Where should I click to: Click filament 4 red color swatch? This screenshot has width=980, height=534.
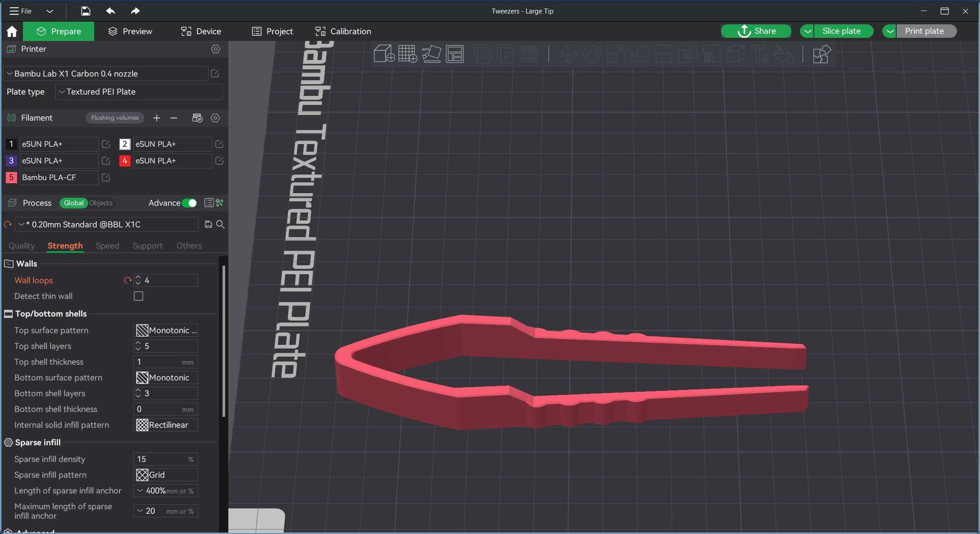125,161
